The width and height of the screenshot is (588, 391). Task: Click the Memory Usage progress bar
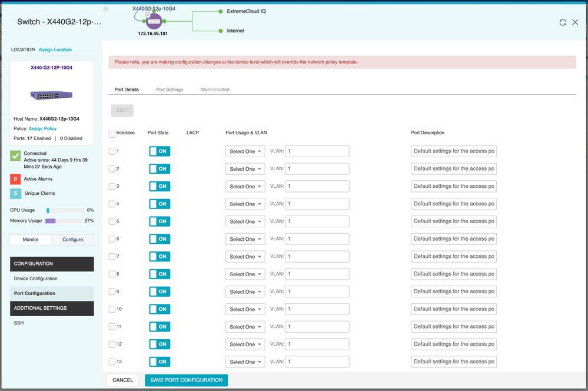[x=64, y=221]
